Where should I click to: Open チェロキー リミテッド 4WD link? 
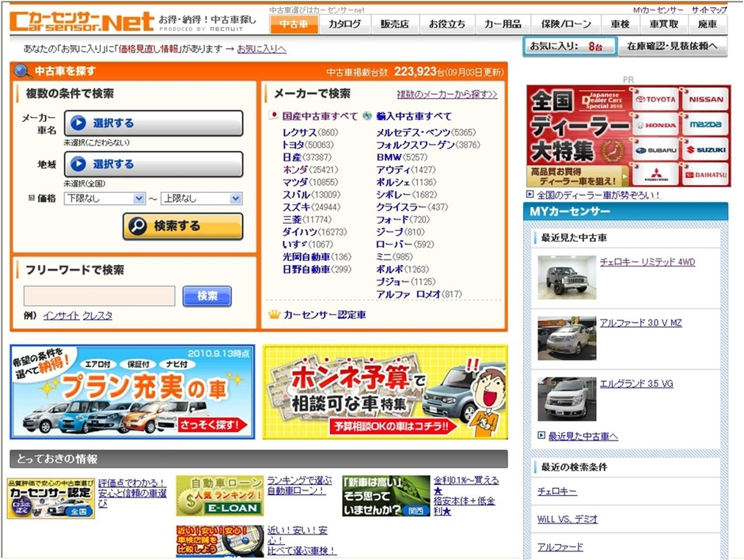coord(647,262)
